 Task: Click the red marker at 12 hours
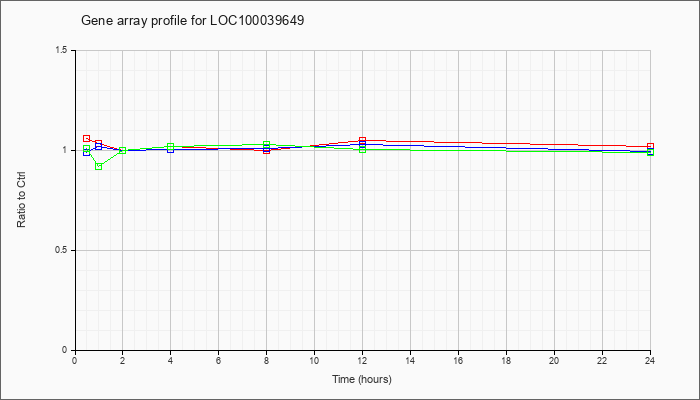[362, 140]
